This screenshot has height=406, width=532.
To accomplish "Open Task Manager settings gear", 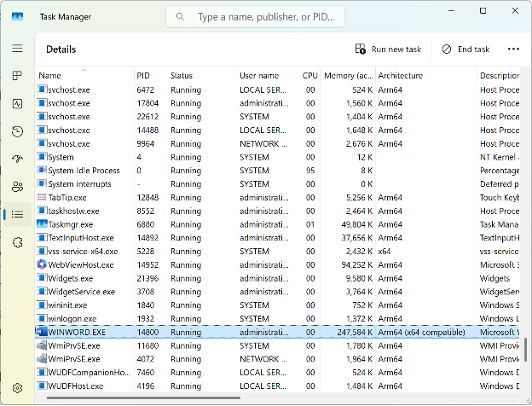I will [17, 388].
